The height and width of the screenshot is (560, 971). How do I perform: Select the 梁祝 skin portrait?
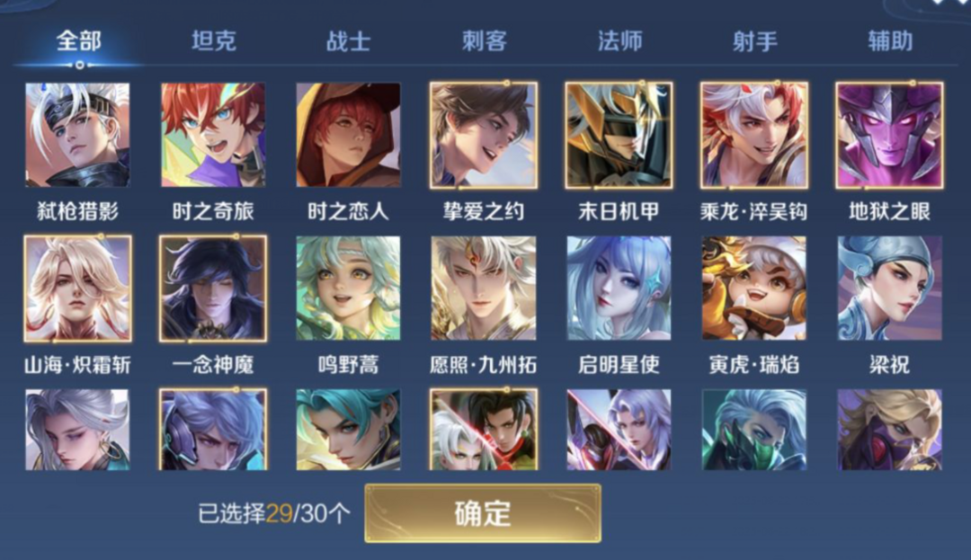click(889, 289)
